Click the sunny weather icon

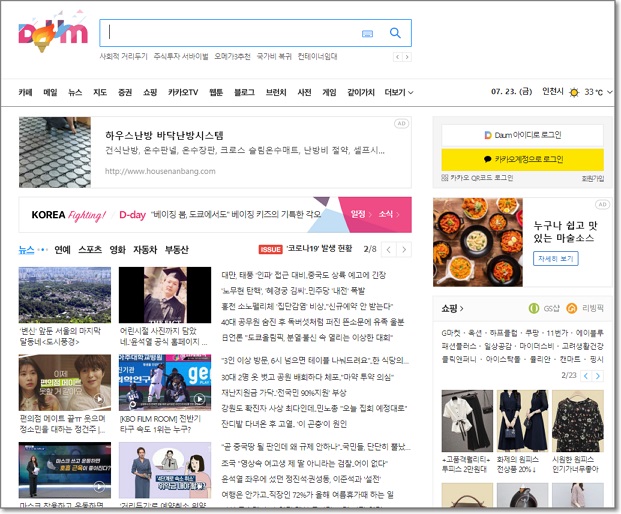pos(573,92)
